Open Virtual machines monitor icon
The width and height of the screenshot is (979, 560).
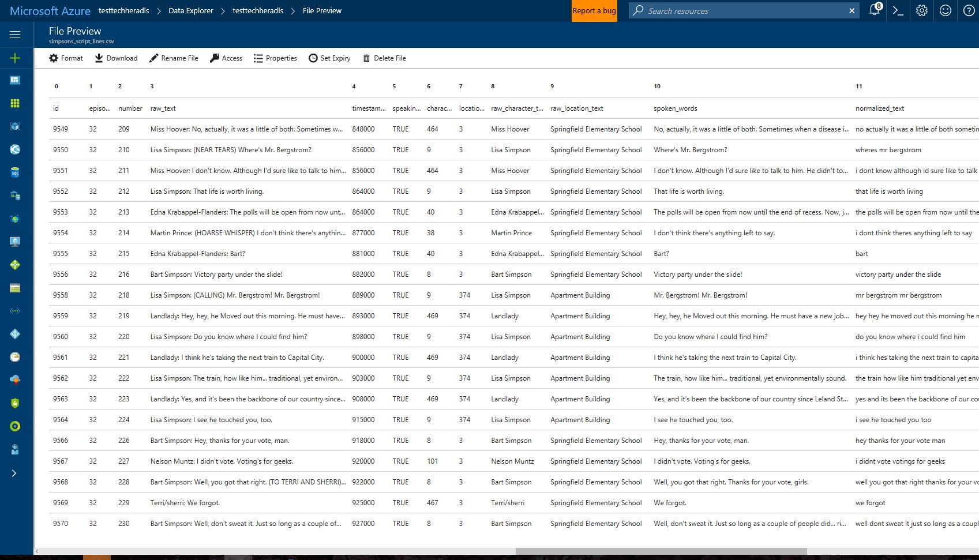[x=15, y=242]
